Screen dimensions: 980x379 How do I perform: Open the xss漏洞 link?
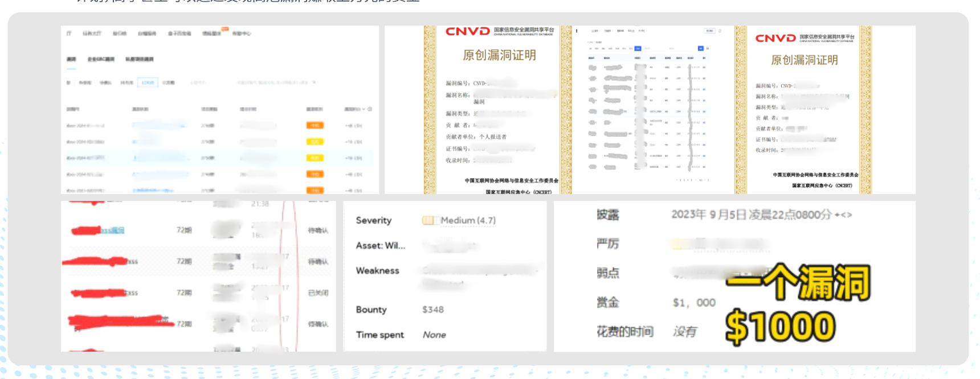113,230
